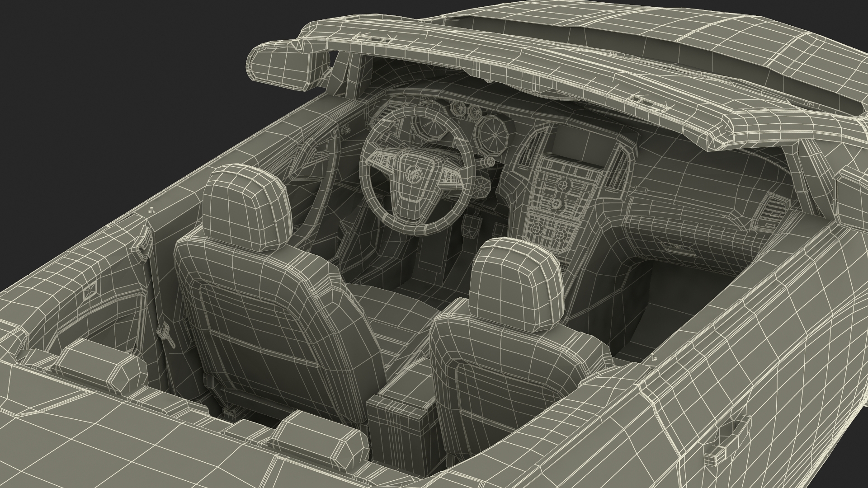Select the Buick emblem on steering wheel
Screen dimensions: 868x488
414,174
